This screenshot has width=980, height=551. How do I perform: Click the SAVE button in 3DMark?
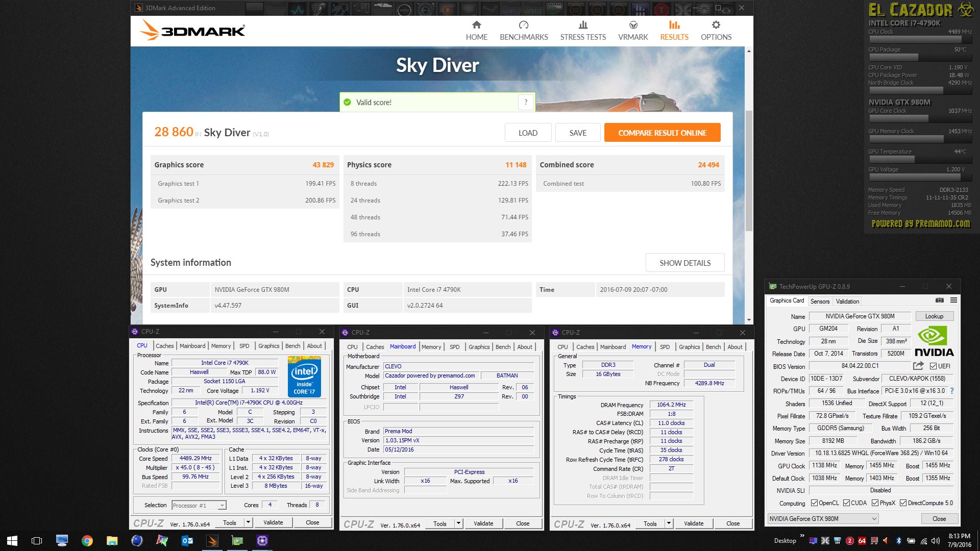tap(578, 133)
